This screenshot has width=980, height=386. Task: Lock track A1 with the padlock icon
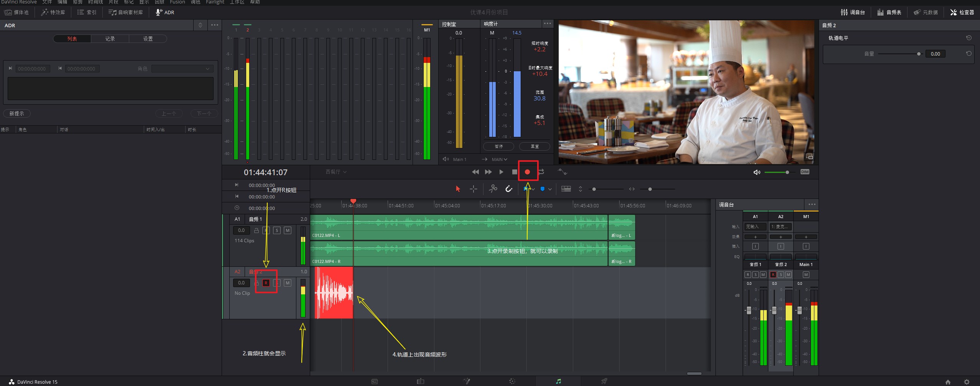pos(257,230)
